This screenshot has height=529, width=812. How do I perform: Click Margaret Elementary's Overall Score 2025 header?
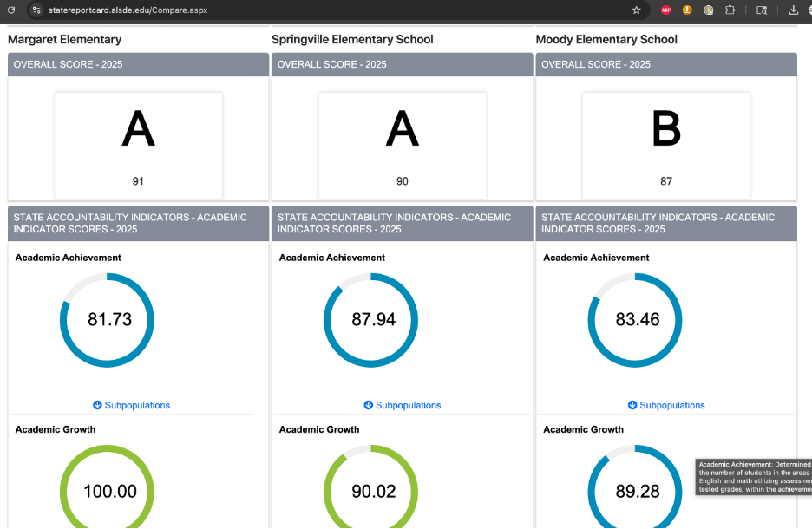click(138, 64)
